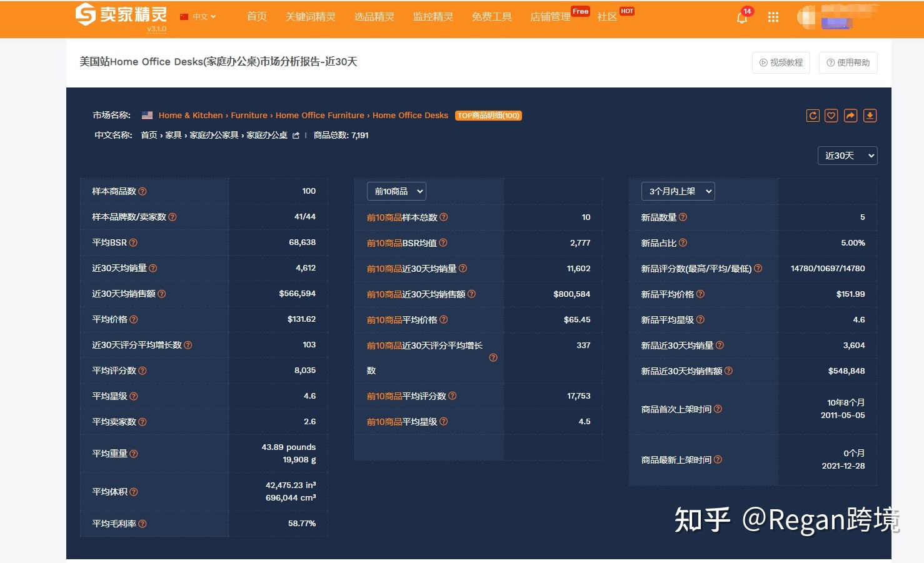
Task: Open the 中文 language selector
Action: [x=200, y=17]
